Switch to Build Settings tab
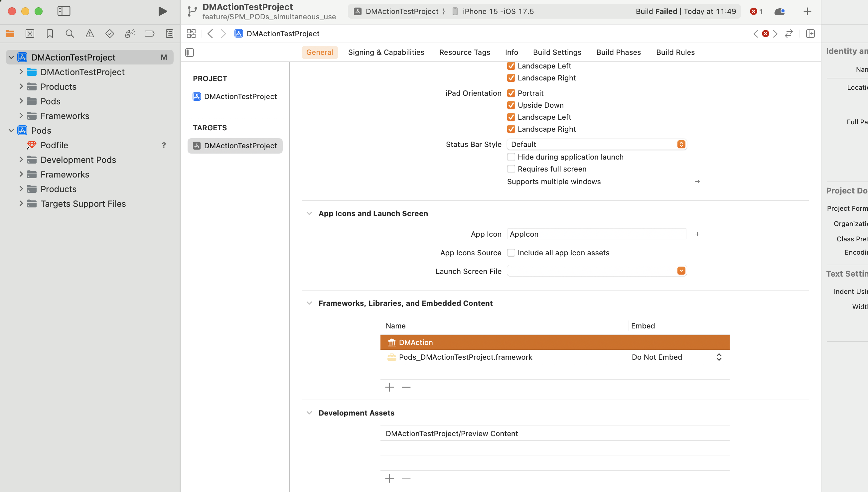This screenshot has height=492, width=868. (557, 53)
